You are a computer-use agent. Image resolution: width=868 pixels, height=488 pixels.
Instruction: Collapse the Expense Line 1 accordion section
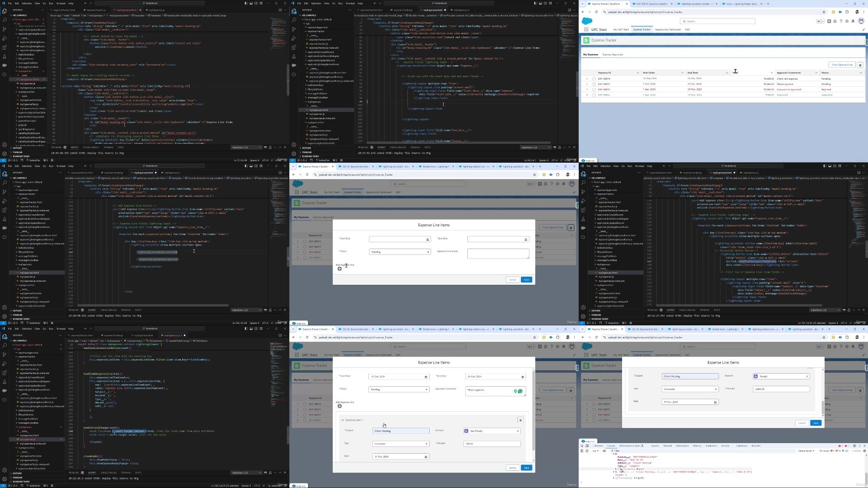pos(343,420)
